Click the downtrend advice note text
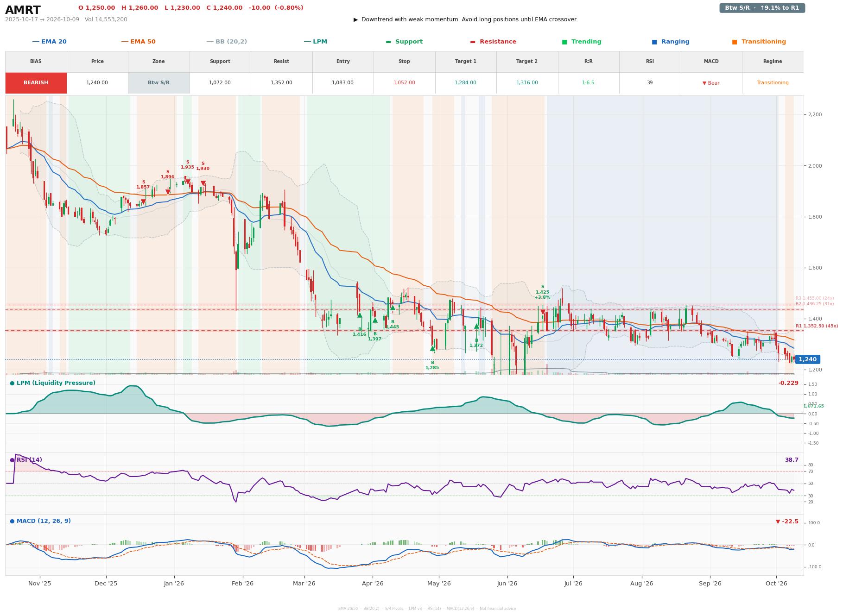The height and width of the screenshot is (616, 843). tap(466, 19)
